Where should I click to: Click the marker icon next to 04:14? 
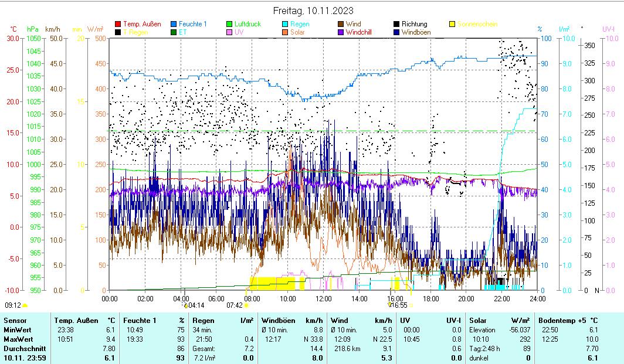186,305
